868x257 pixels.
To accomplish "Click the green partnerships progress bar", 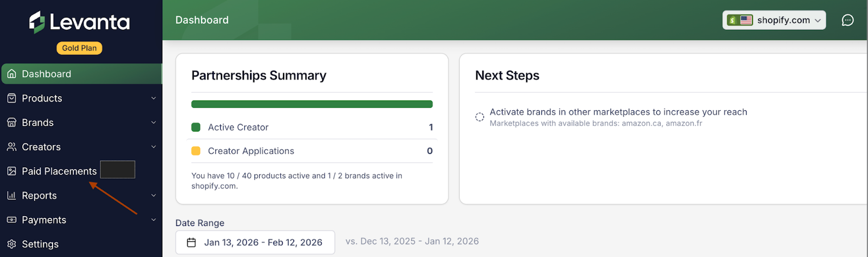I will click(x=312, y=104).
